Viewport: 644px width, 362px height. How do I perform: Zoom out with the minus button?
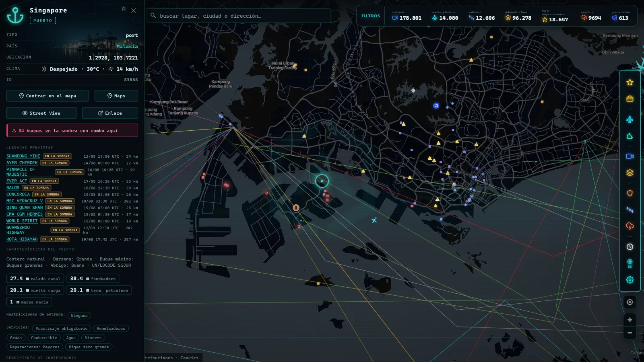coord(630,333)
